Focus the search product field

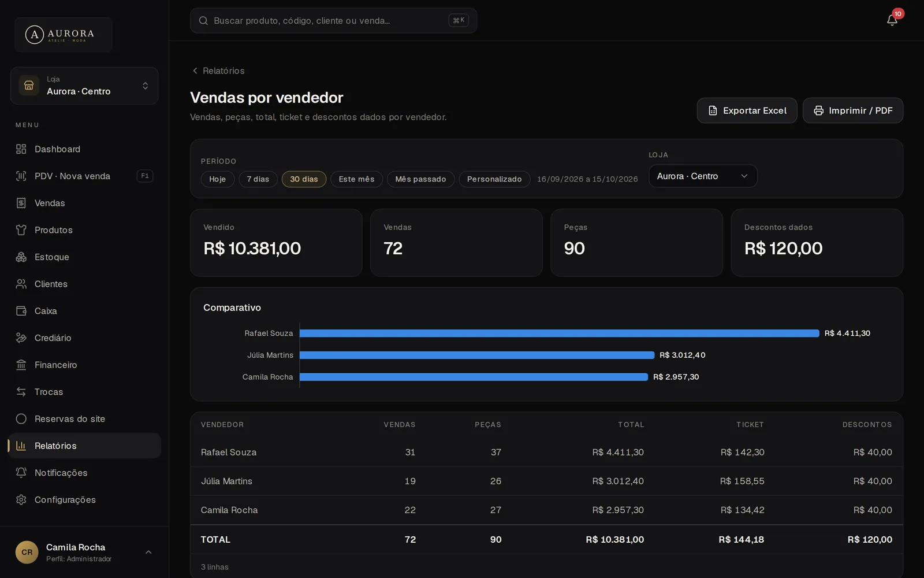[x=333, y=21]
